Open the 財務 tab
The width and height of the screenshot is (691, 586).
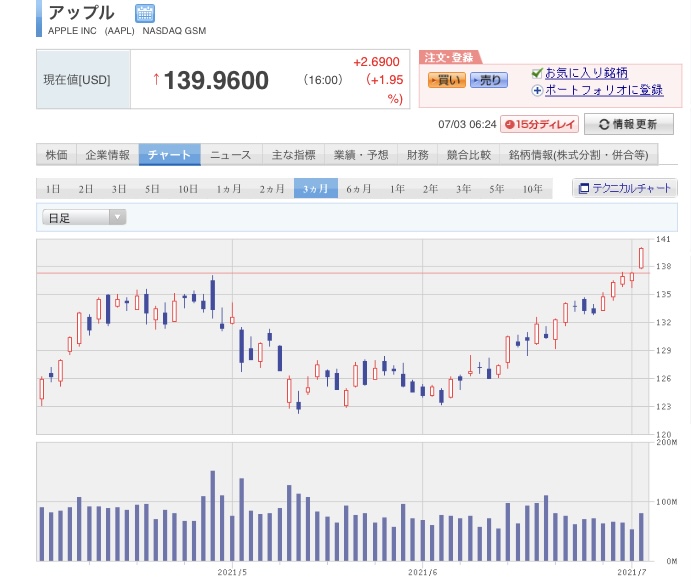(417, 155)
